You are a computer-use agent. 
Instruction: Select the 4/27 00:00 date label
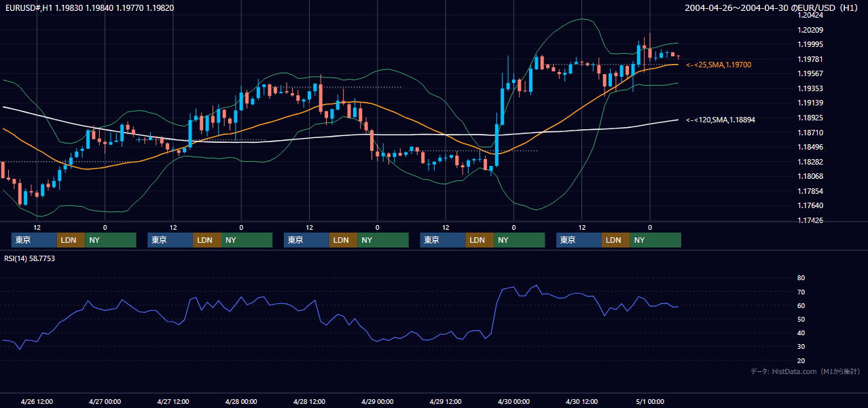(x=105, y=401)
